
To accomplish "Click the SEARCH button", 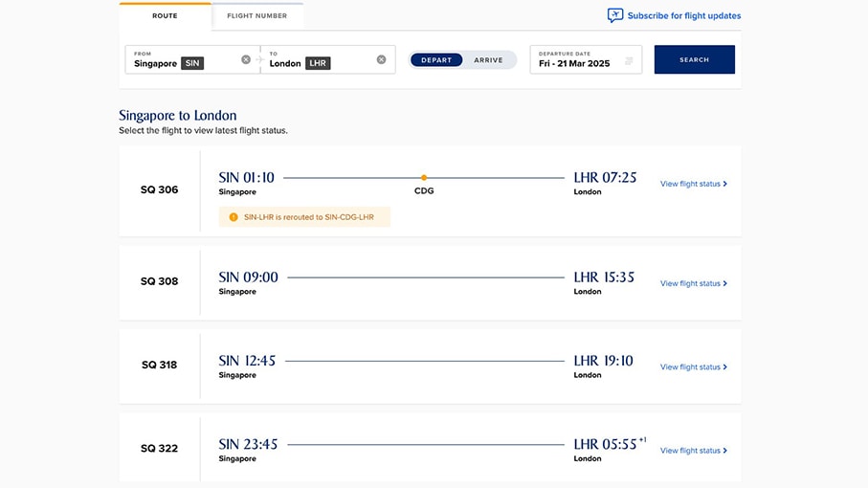I will 694,59.
